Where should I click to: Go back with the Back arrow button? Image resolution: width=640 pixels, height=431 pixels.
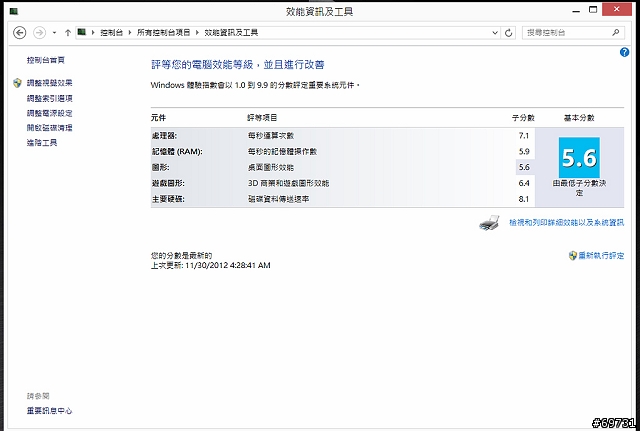[x=20, y=33]
